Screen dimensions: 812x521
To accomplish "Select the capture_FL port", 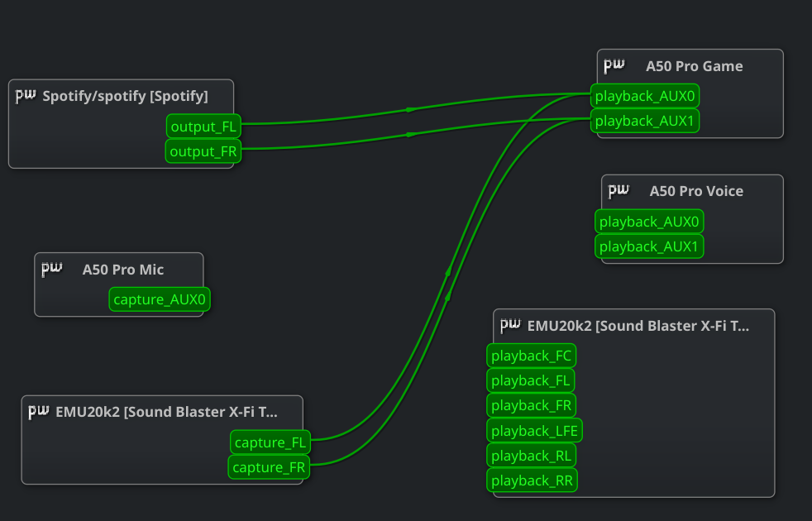I will tap(270, 442).
